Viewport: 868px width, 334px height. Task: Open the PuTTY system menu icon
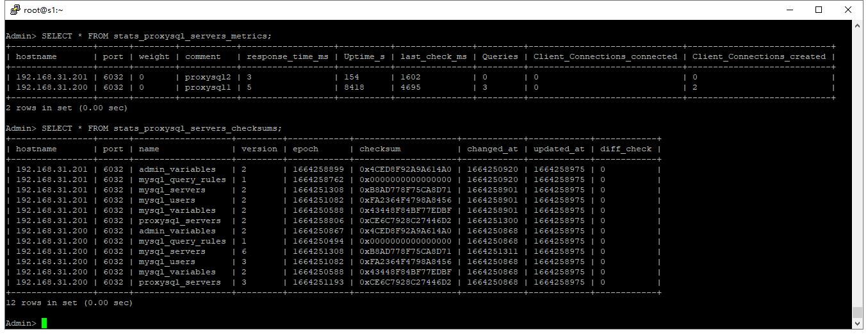point(14,10)
